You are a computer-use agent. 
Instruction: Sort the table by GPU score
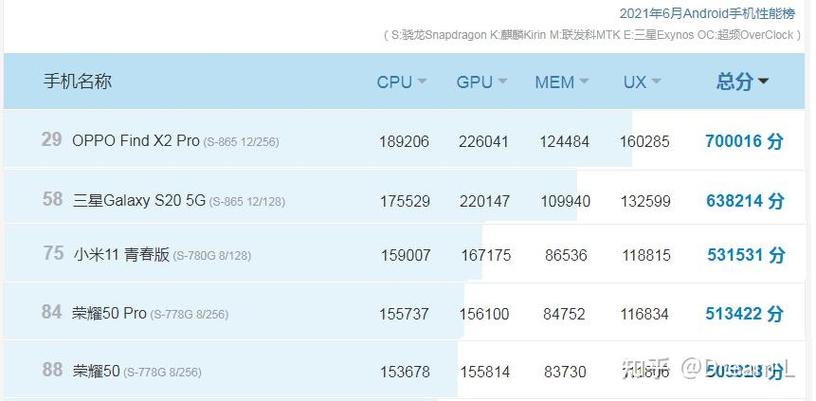point(481,82)
